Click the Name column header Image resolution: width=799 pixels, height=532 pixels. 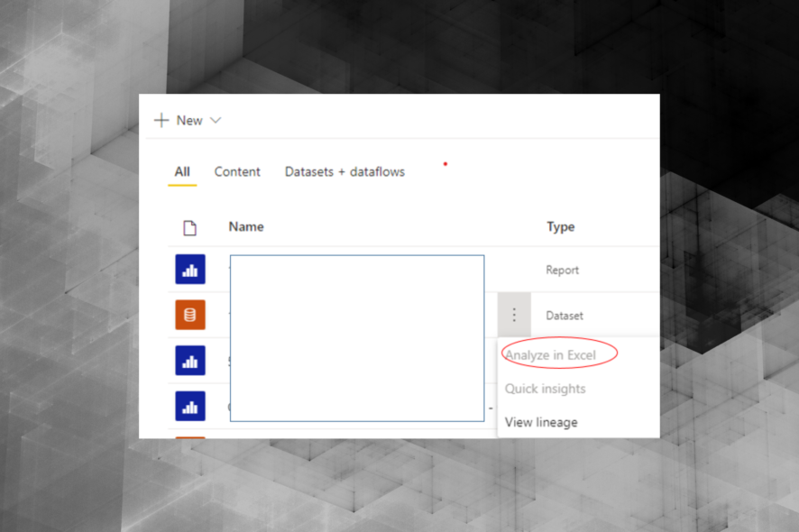point(245,226)
